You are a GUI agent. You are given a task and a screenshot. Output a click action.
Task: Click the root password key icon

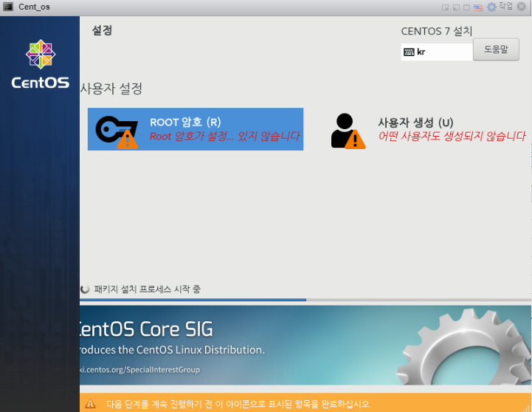[x=117, y=132]
